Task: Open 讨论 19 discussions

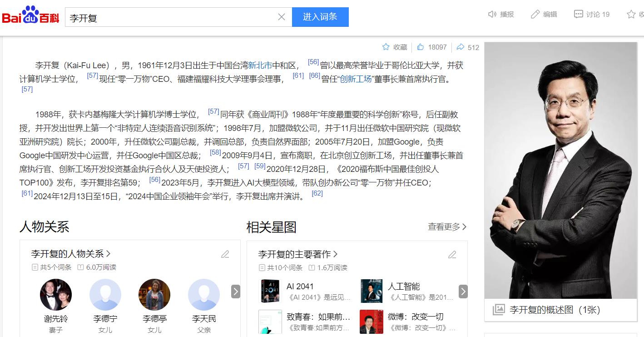Action: pyautogui.click(x=592, y=14)
